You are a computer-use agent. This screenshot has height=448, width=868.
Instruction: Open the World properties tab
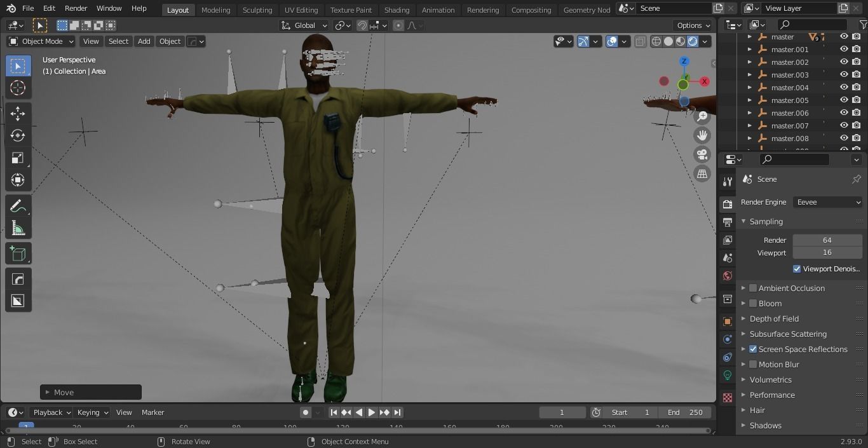[x=728, y=275]
